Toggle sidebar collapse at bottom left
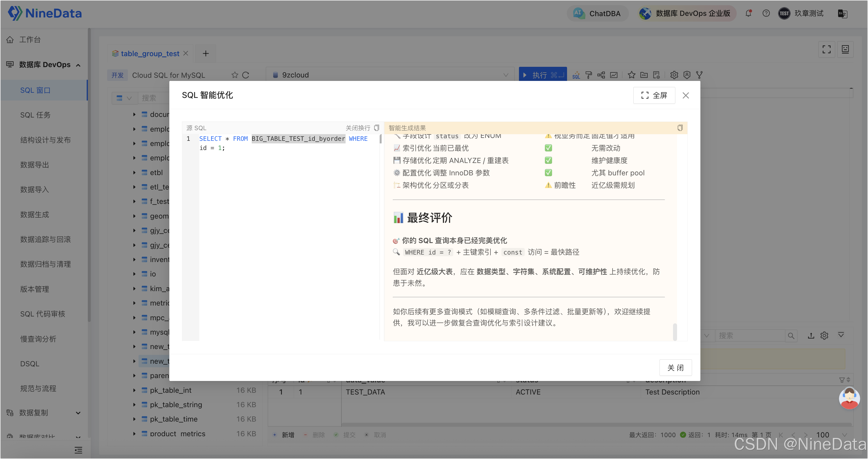Image resolution: width=868 pixels, height=459 pixels. pyautogui.click(x=78, y=450)
